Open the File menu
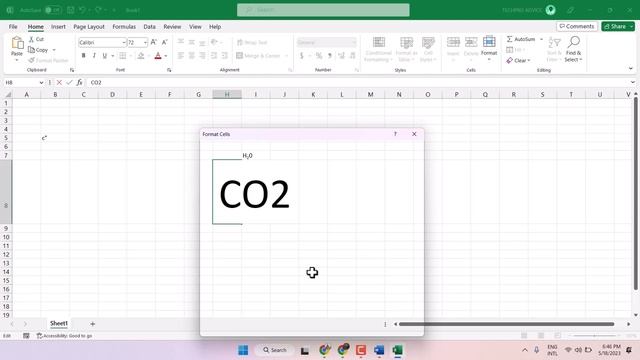 point(13,27)
